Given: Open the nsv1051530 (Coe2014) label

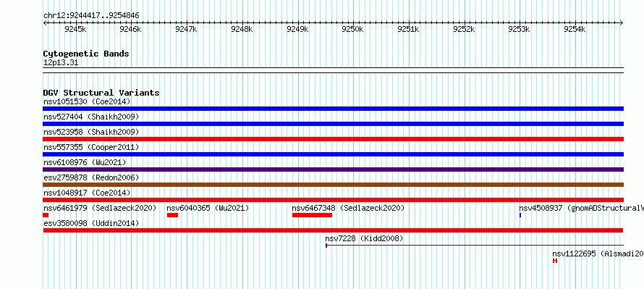Looking at the screenshot, I should [87, 101].
